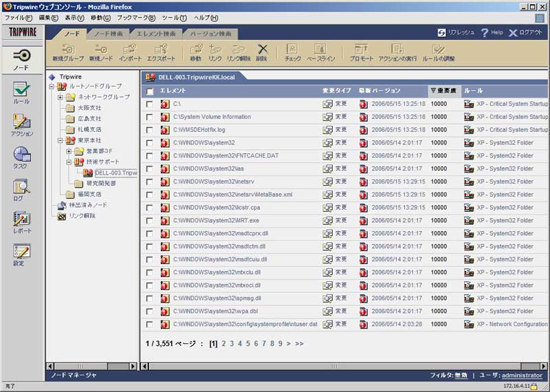Viewport: 550px width, 392px height.
Task: Check the box for FNTCACHE.DAT row
Action: coord(150,156)
